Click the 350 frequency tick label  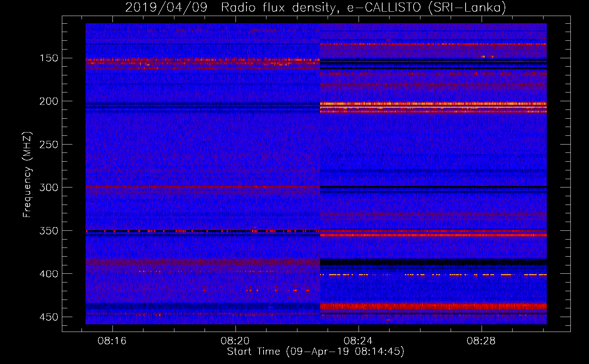click(49, 231)
